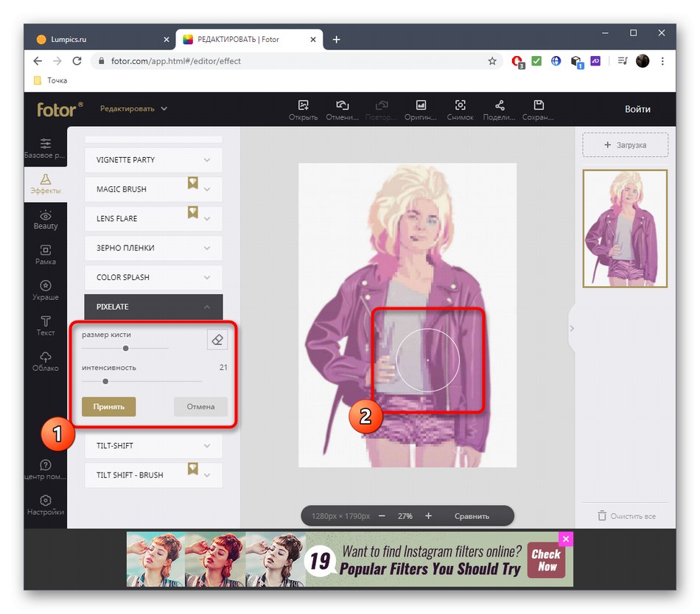Click Очистить все button
This screenshot has width=700, height=614.
coord(627,516)
